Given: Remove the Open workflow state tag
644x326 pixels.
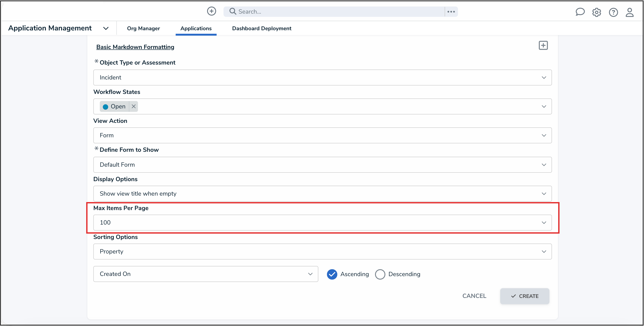Looking at the screenshot, I should [134, 106].
